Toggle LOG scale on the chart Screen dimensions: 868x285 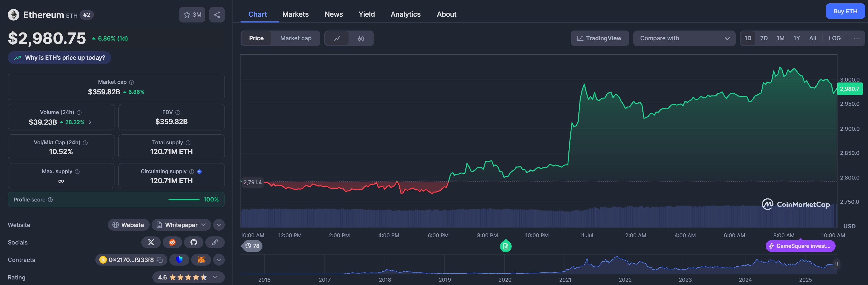[x=835, y=38]
